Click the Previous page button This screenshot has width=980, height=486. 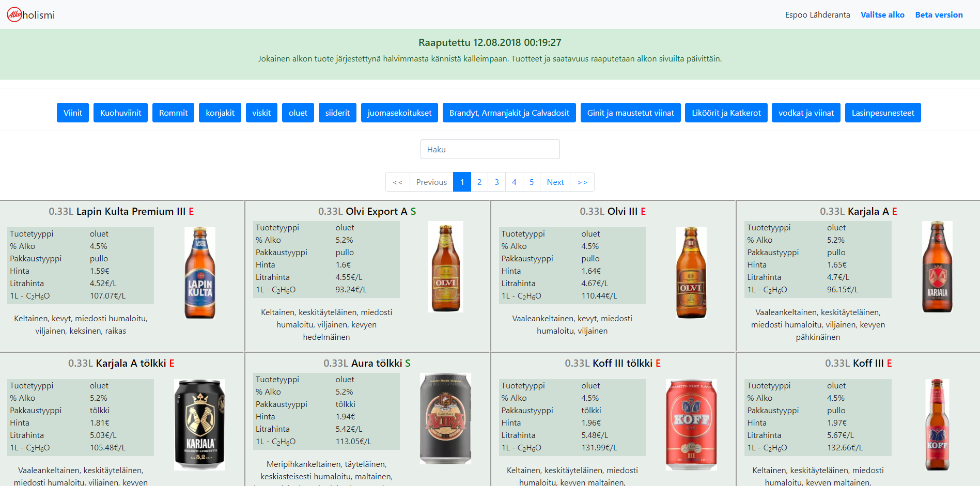[431, 182]
